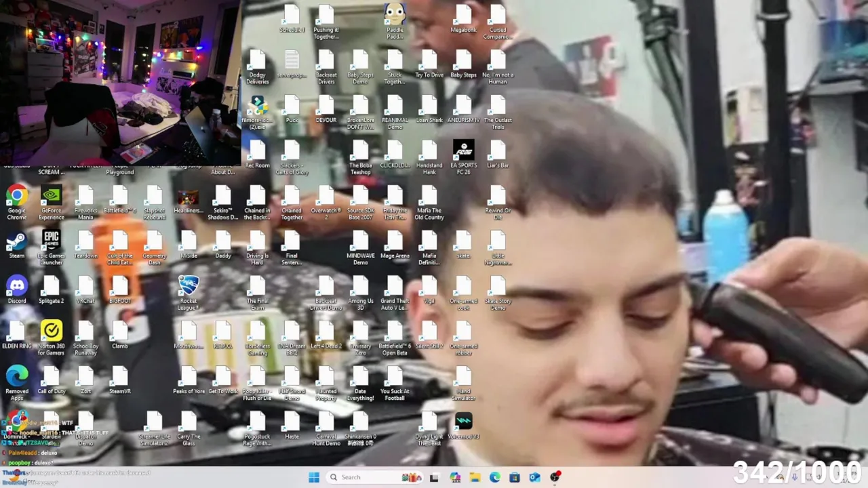Select the filmora installer exe icon
The height and width of the screenshot is (488, 868).
(x=257, y=113)
